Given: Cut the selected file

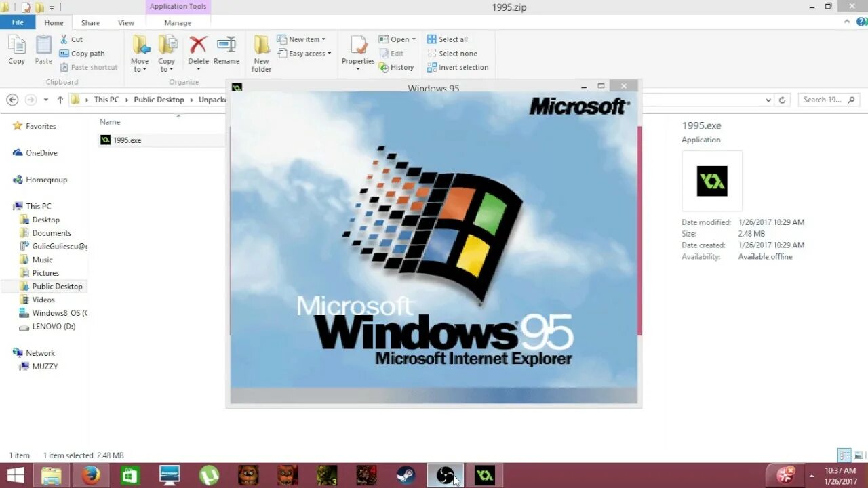Looking at the screenshot, I should 71,39.
